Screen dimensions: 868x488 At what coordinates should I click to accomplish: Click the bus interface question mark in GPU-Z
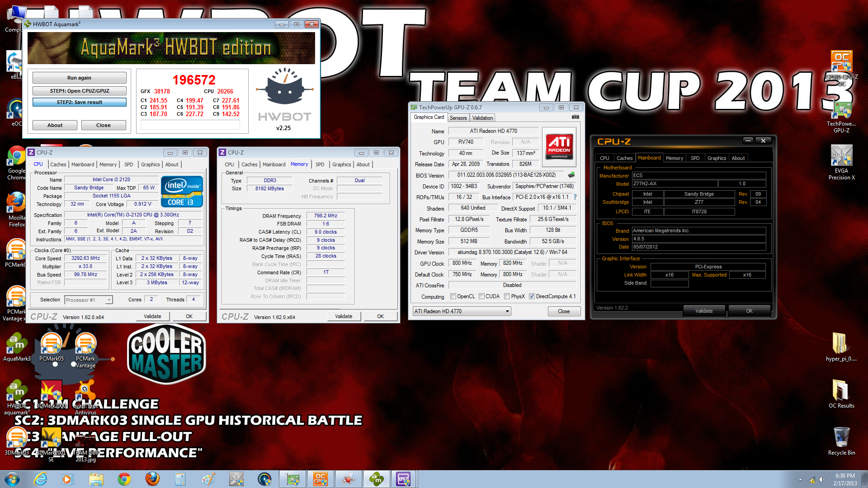coord(575,197)
